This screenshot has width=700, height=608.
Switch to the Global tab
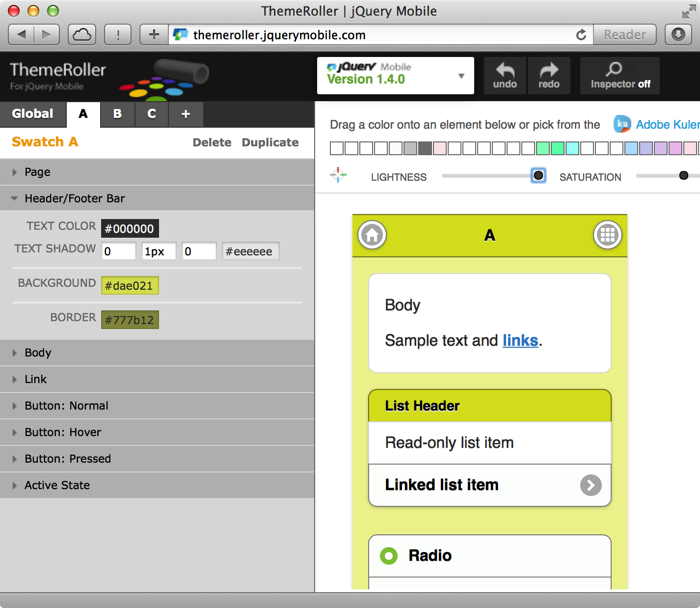33,114
